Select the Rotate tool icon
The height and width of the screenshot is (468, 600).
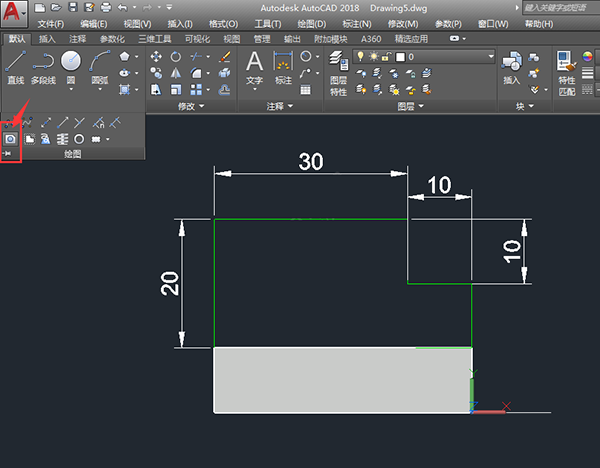click(x=176, y=57)
